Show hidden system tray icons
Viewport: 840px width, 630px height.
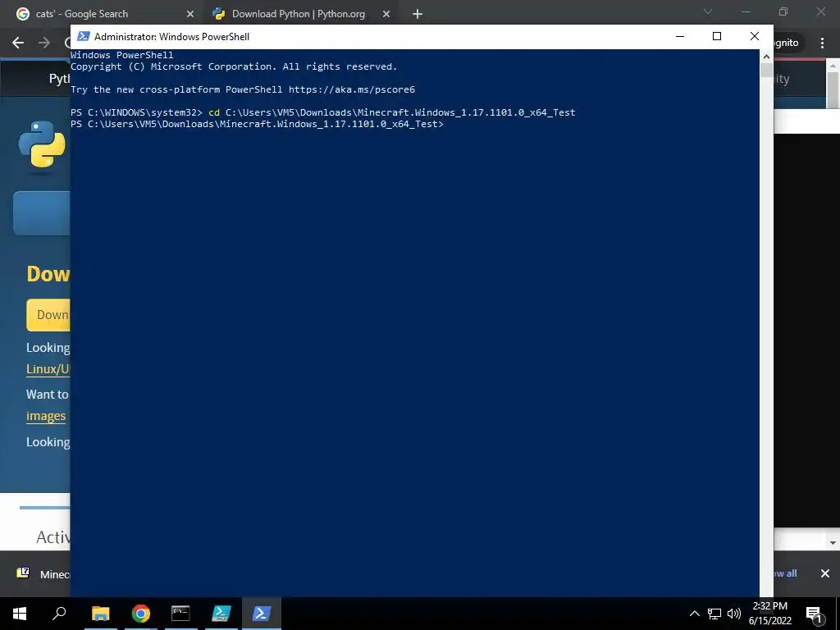pos(694,614)
